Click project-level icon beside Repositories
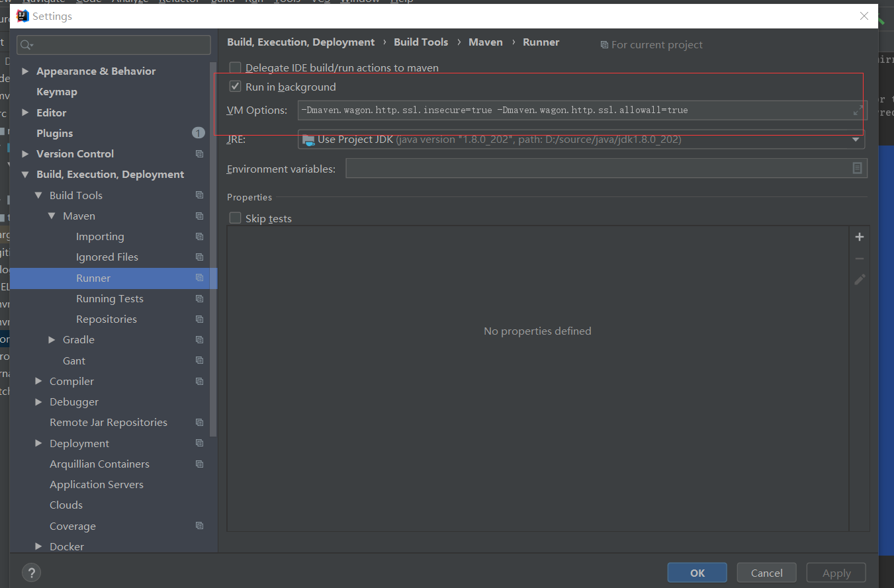 click(199, 319)
